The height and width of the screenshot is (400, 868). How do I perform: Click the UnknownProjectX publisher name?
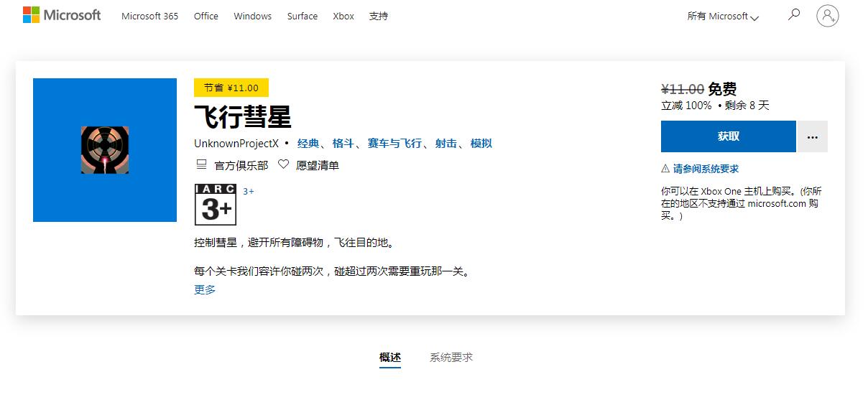pyautogui.click(x=236, y=144)
